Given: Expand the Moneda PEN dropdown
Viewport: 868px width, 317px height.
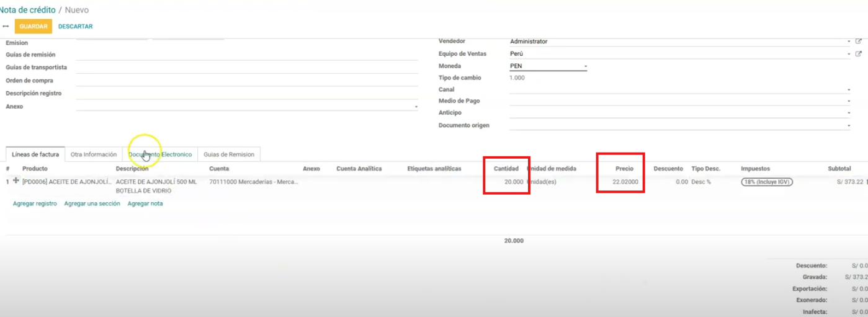Looking at the screenshot, I should tap(585, 66).
